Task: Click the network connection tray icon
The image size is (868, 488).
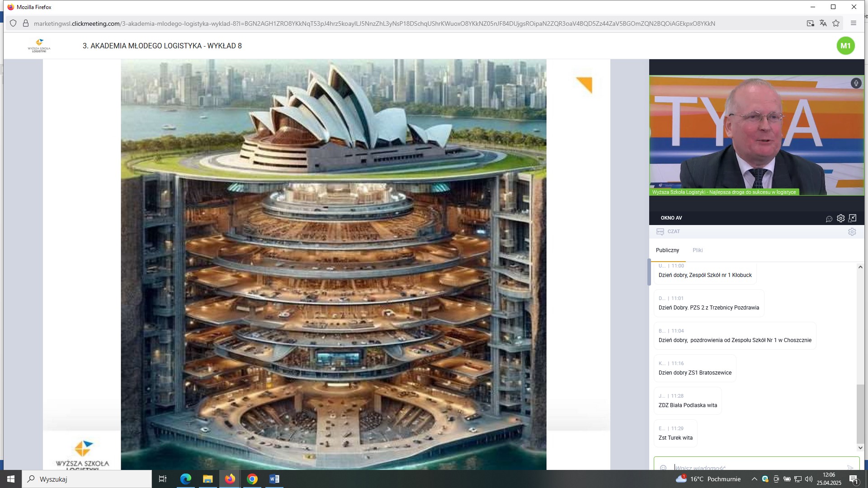Action: [798, 479]
